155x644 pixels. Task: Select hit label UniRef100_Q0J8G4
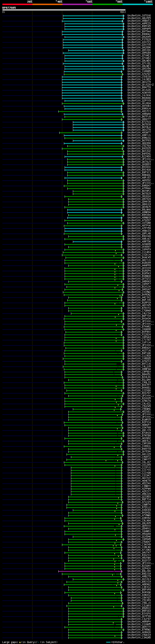tap(139, 103)
